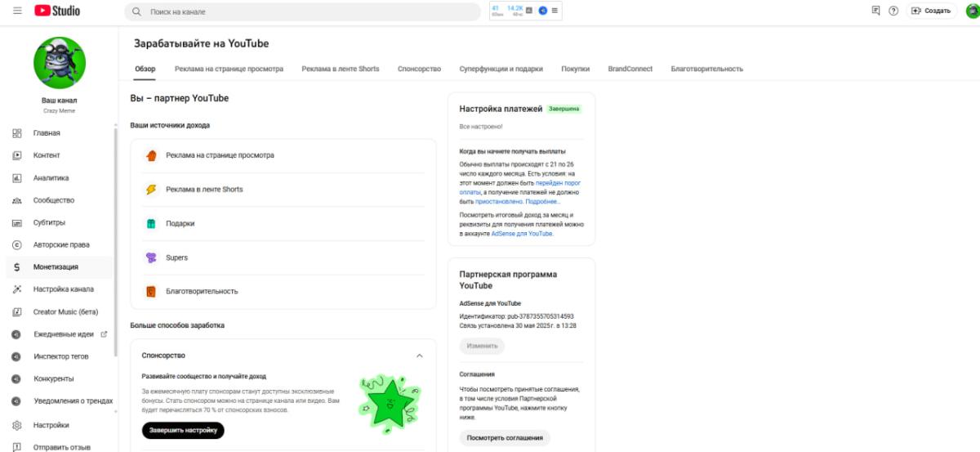Open the AdSense для YouTube link
Screen dimensions: 980x452
(x=522, y=234)
